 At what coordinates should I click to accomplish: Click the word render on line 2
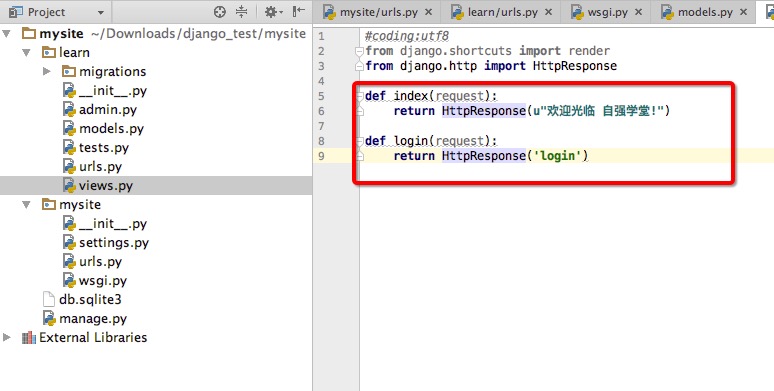589,51
